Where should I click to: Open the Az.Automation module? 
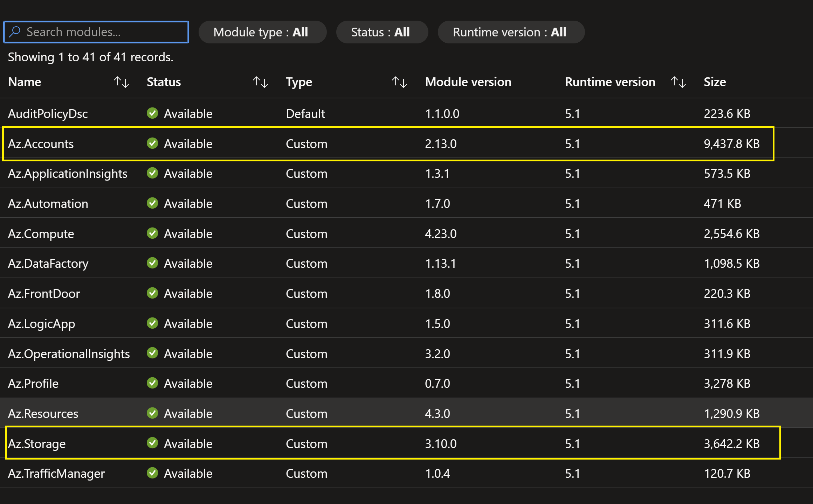[x=48, y=204]
